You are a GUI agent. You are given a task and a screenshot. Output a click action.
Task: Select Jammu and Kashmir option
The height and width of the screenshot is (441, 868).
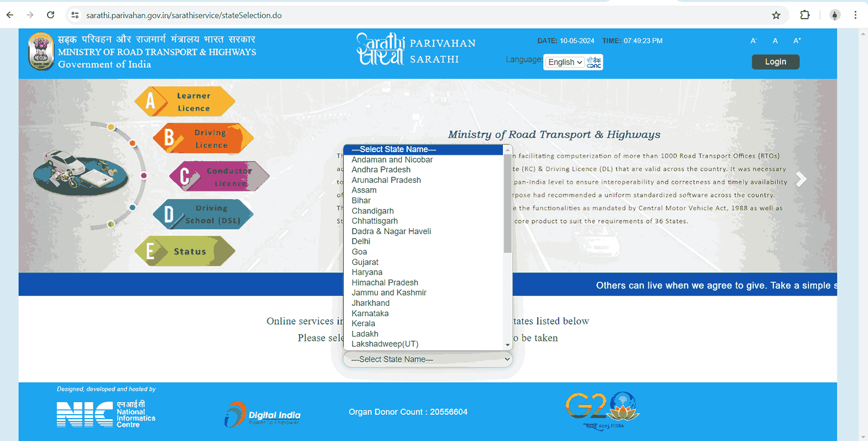[423, 293]
